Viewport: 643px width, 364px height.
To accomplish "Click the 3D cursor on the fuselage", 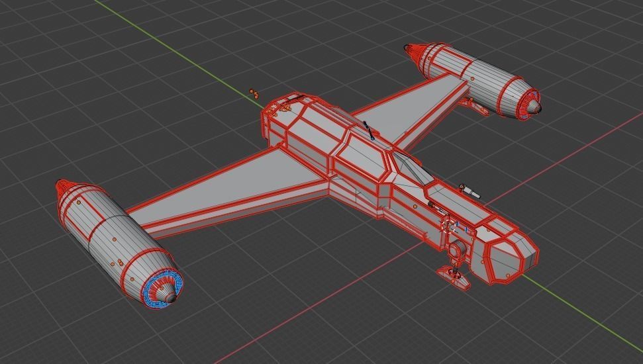I will 449,226.
